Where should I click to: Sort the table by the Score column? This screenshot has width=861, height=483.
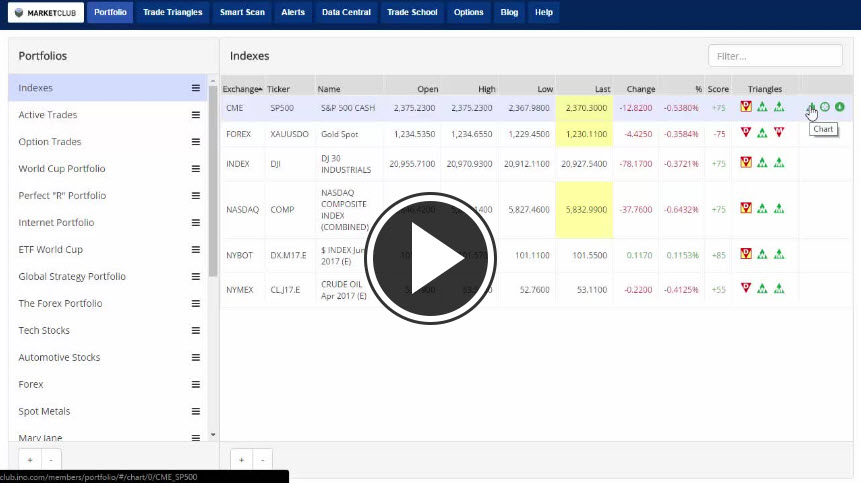coord(718,89)
